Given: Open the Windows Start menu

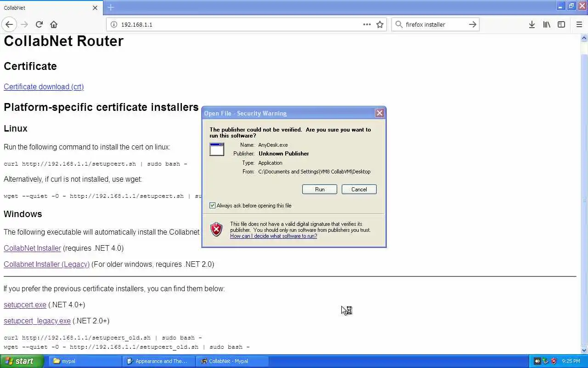Looking at the screenshot, I should point(22,361).
